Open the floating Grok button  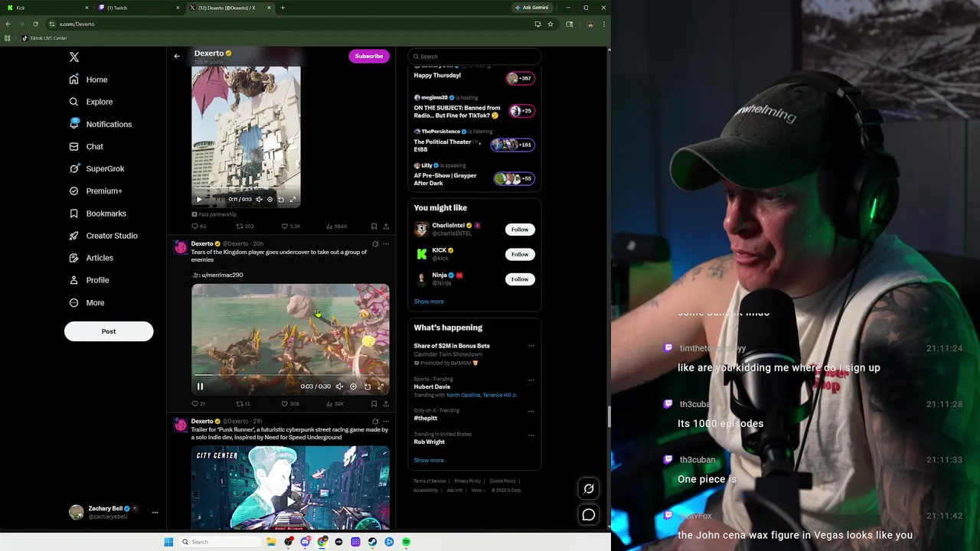[x=589, y=488]
